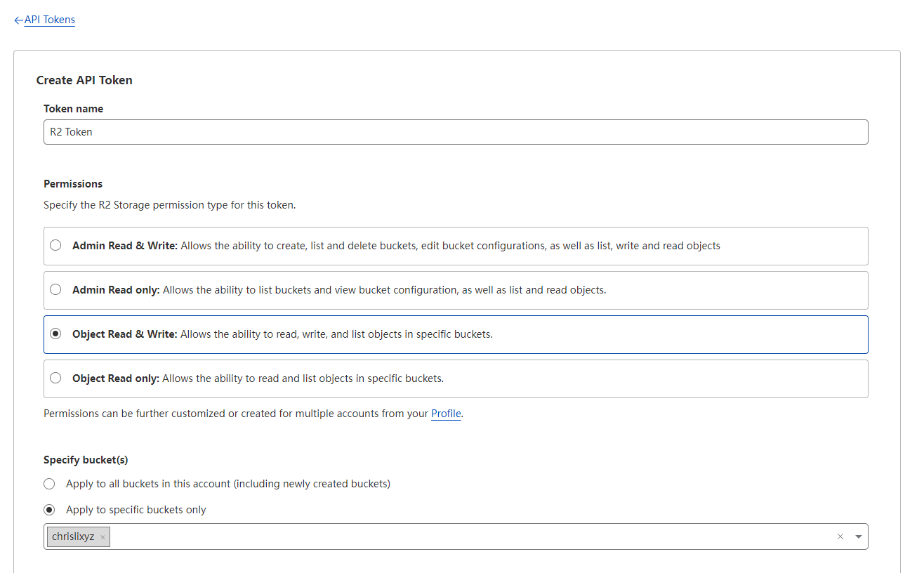Select Apply to specific buckets only radio
This screenshot has height=573, width=924.
pos(49,510)
